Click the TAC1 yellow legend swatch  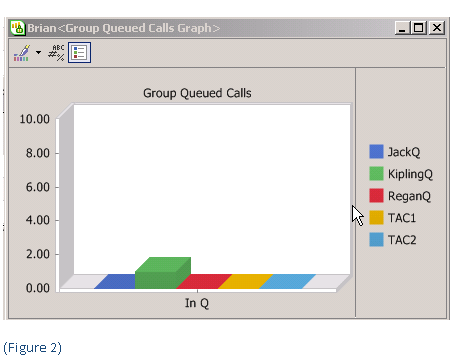[x=376, y=218]
